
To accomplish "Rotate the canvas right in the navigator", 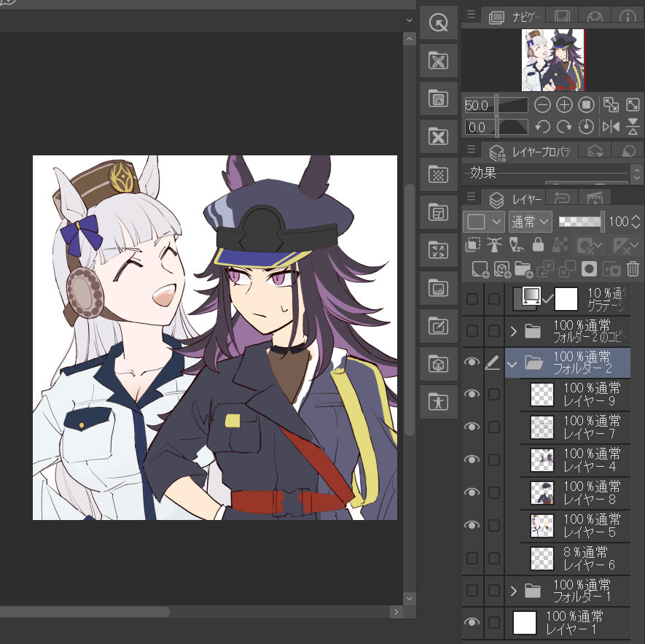I will click(x=564, y=127).
